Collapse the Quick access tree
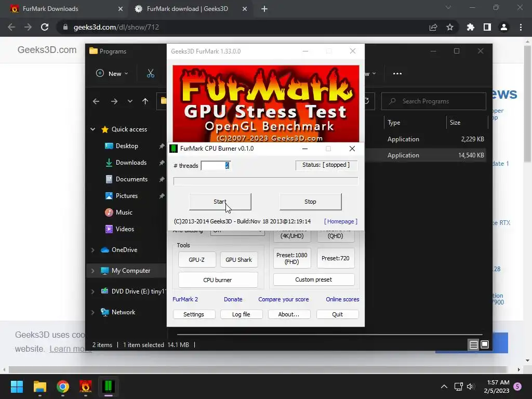The width and height of the screenshot is (532, 399). coord(92,129)
